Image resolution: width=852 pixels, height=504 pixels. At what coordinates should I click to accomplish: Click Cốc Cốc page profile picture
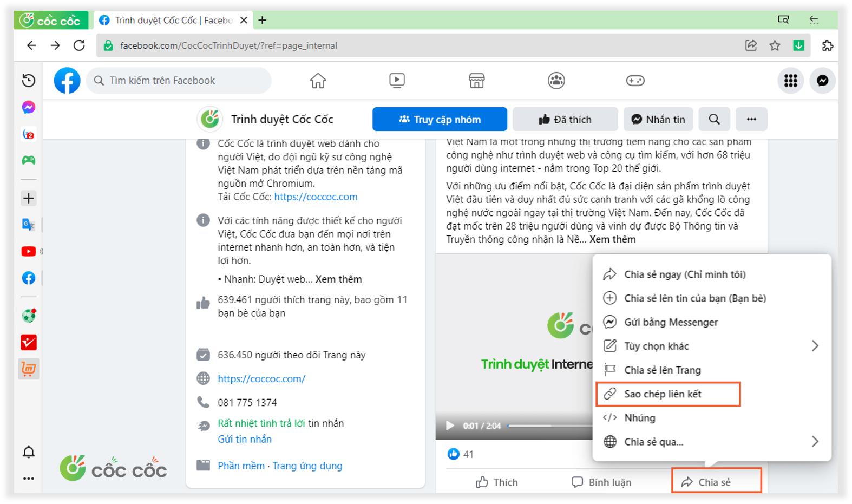[210, 119]
